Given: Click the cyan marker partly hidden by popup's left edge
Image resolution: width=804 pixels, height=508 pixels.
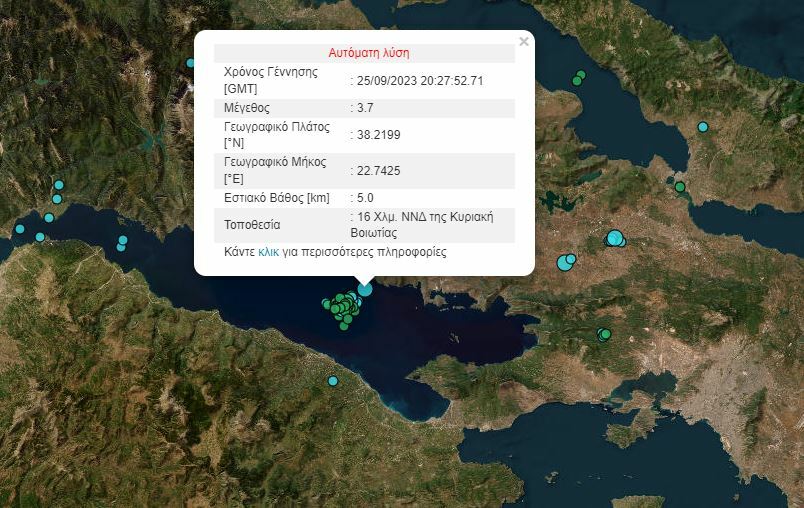Looking at the screenshot, I should pyautogui.click(x=190, y=63).
